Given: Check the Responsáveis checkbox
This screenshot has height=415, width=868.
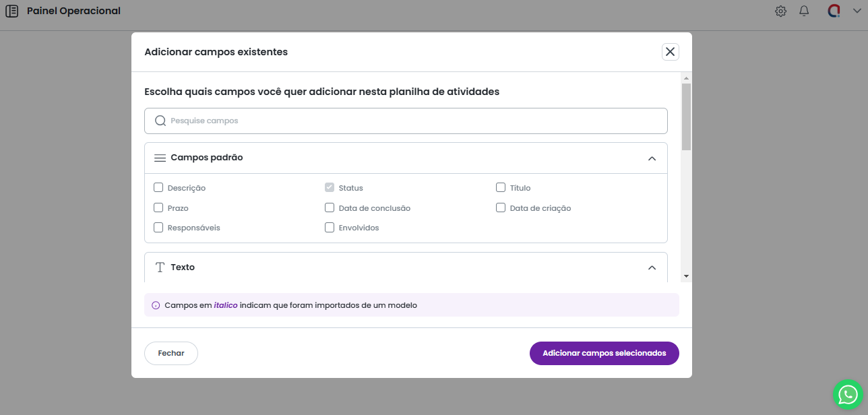Looking at the screenshot, I should coord(158,228).
